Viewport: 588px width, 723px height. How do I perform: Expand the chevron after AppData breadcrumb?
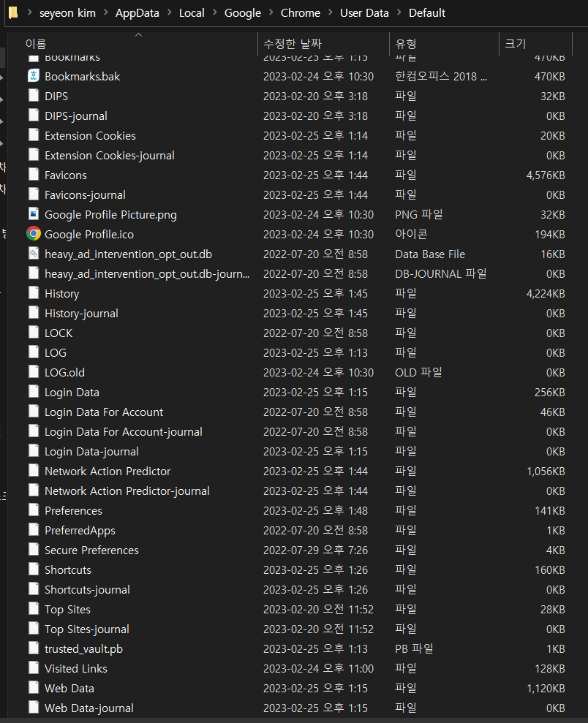click(x=169, y=13)
